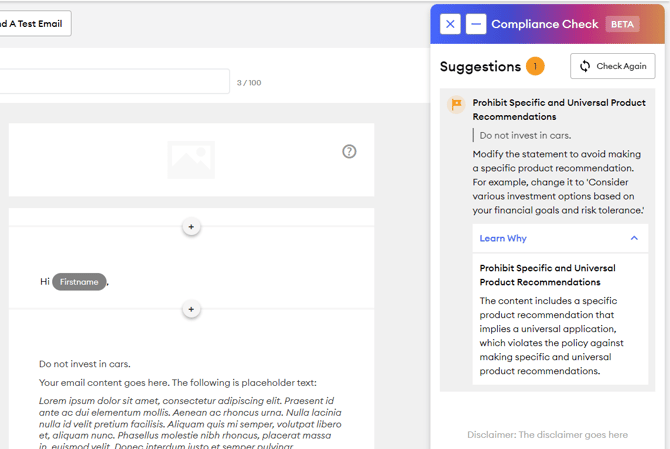The image size is (670, 449).
Task: Select the Firstname merge tag pill
Action: click(79, 282)
